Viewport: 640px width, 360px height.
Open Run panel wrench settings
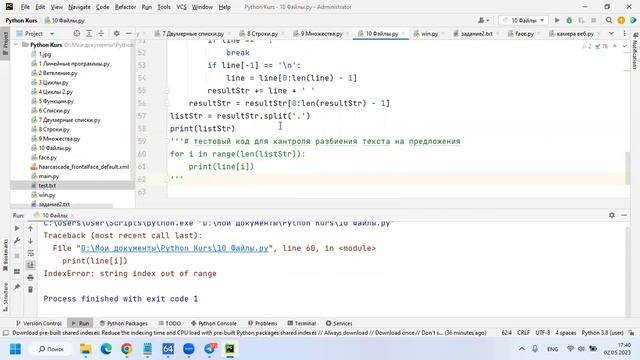coord(17,241)
